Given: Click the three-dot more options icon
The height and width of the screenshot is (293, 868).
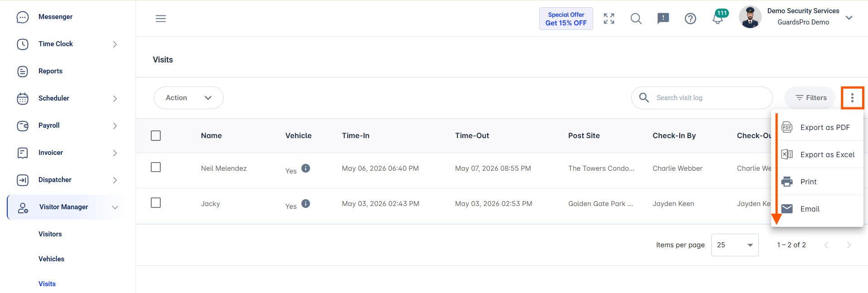Looking at the screenshot, I should tap(852, 98).
